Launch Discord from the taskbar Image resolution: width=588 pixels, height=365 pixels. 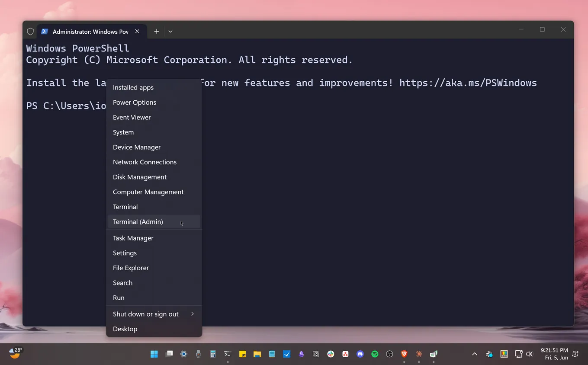(x=360, y=354)
